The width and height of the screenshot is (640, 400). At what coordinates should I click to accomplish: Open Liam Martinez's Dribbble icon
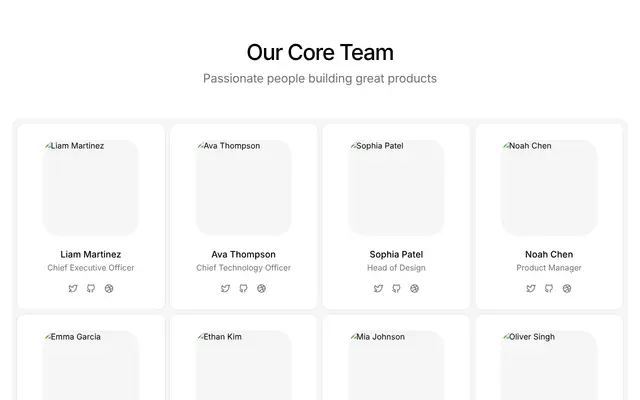[109, 289]
